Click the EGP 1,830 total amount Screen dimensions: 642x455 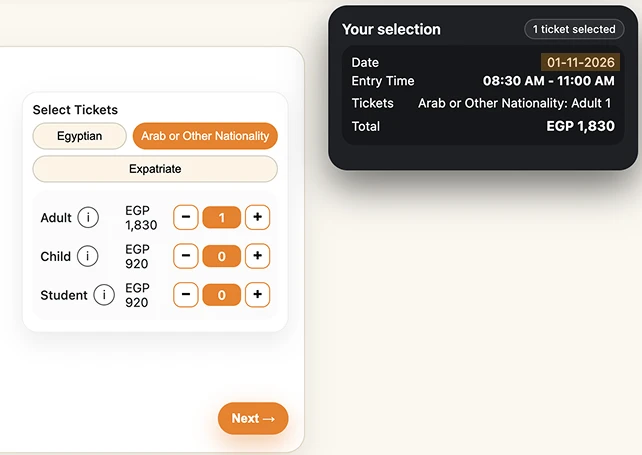[581, 126]
